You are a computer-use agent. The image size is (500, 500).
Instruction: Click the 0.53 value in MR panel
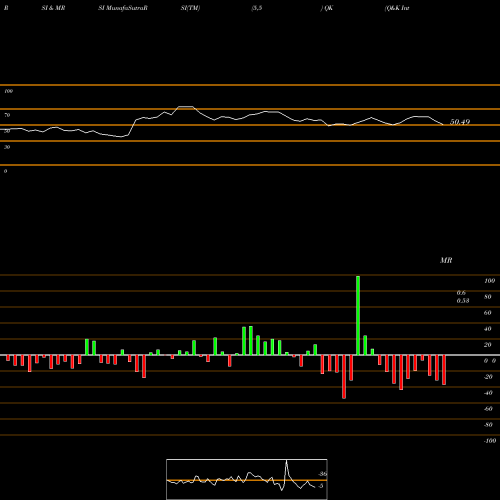pyautogui.click(x=463, y=301)
